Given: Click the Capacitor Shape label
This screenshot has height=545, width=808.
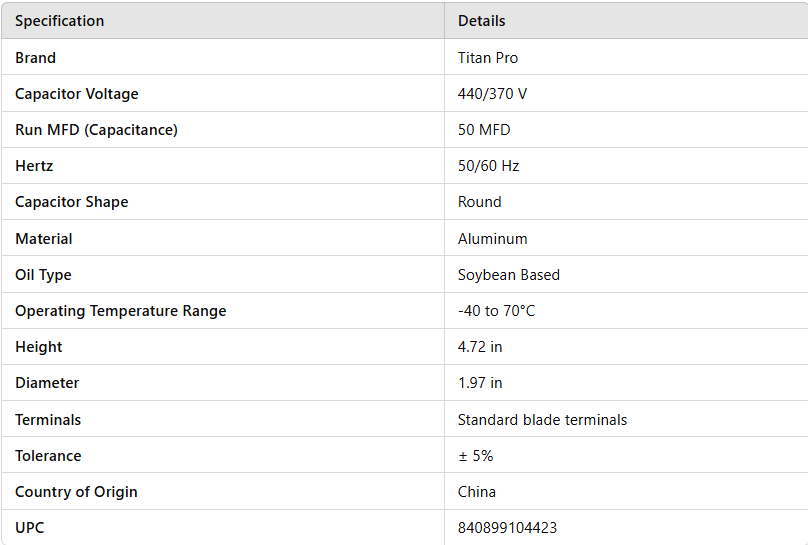Looking at the screenshot, I should pos(71,202).
